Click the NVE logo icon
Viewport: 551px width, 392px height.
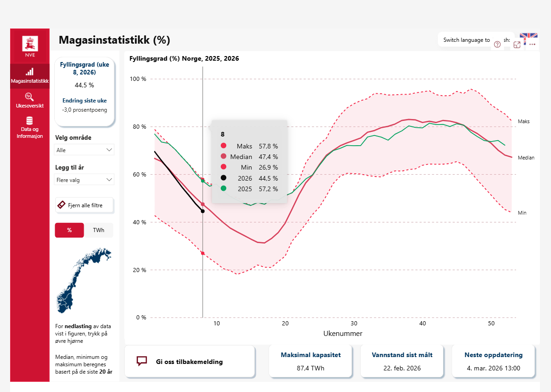point(30,45)
